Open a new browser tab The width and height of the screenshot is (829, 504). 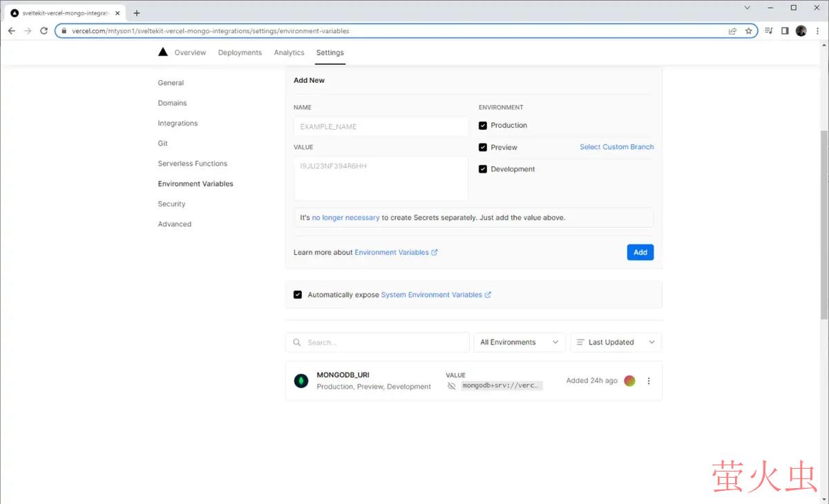pos(137,13)
